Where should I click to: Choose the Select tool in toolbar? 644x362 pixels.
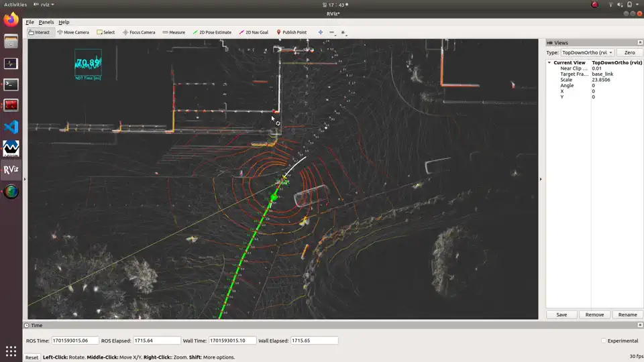[106, 32]
